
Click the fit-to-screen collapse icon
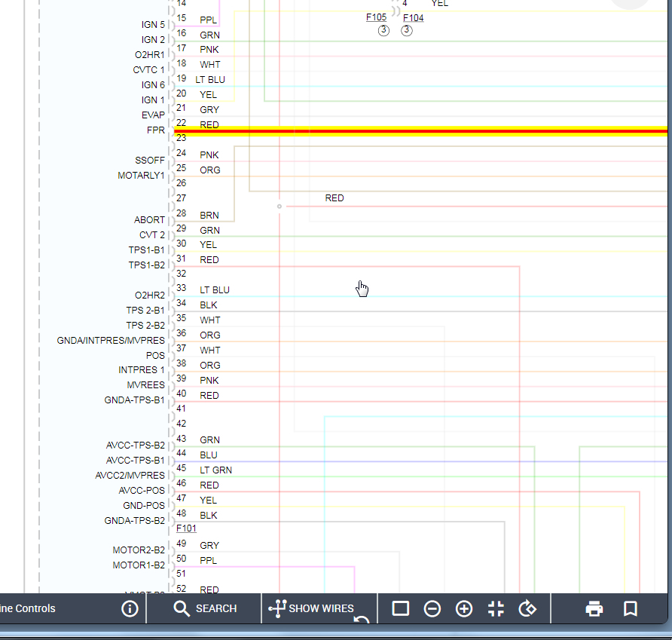click(x=496, y=608)
